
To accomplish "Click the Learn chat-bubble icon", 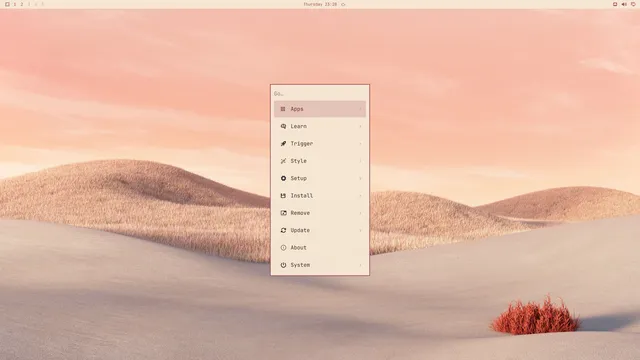I will pyautogui.click(x=283, y=127).
